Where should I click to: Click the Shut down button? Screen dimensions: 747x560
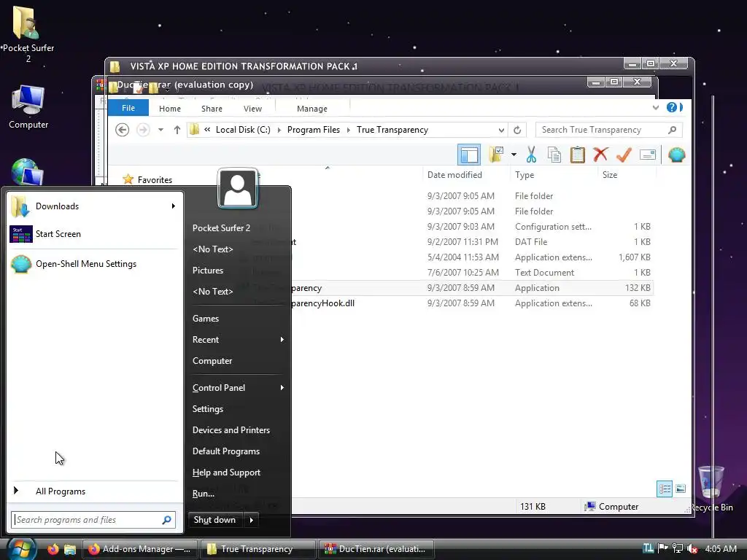[215, 520]
